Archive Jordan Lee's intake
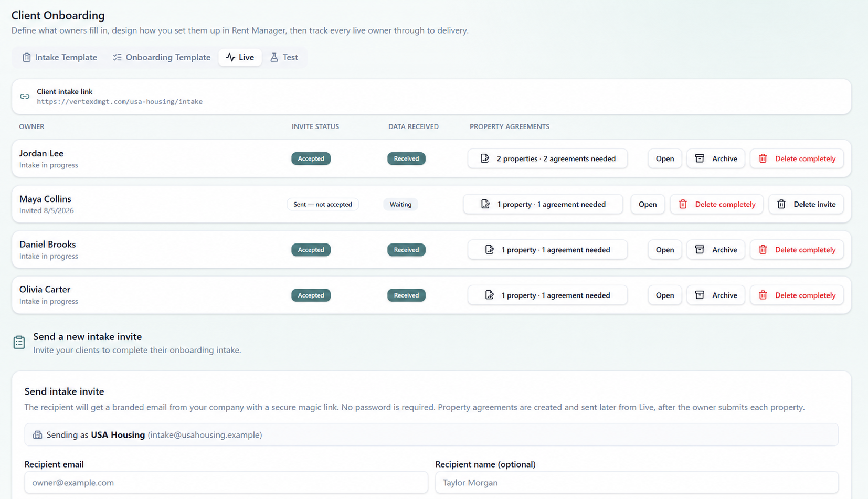868x499 pixels. click(x=716, y=158)
